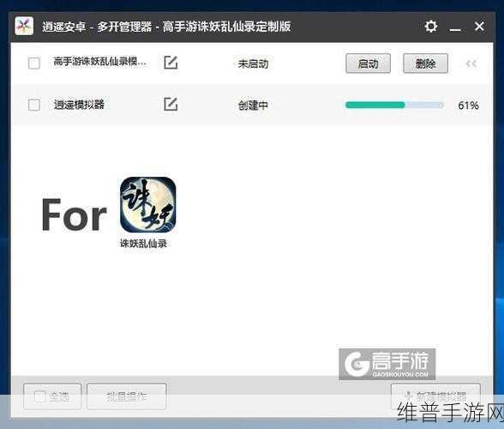Edit the name of 逍遥模拟器 entry

tap(171, 104)
